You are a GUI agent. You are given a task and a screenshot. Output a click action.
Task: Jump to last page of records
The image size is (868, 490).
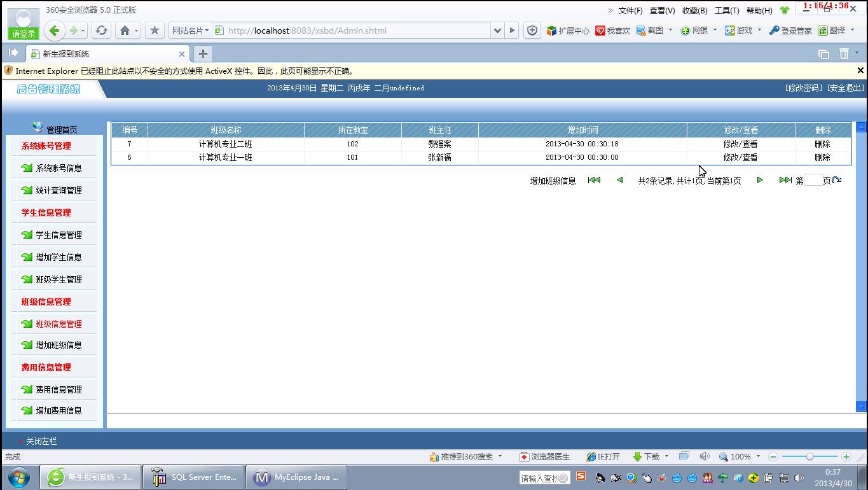[785, 180]
